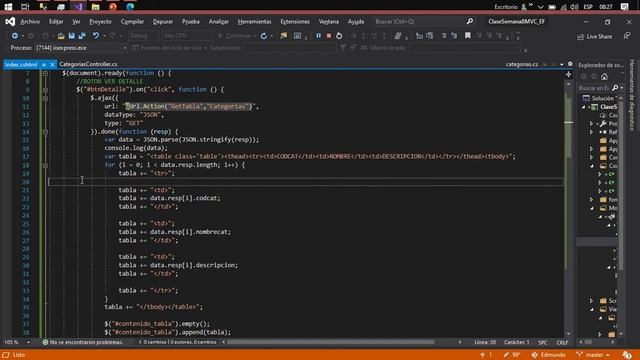Save the current file with the disk icon
The width and height of the screenshot is (640, 360).
pyautogui.click(x=71, y=36)
